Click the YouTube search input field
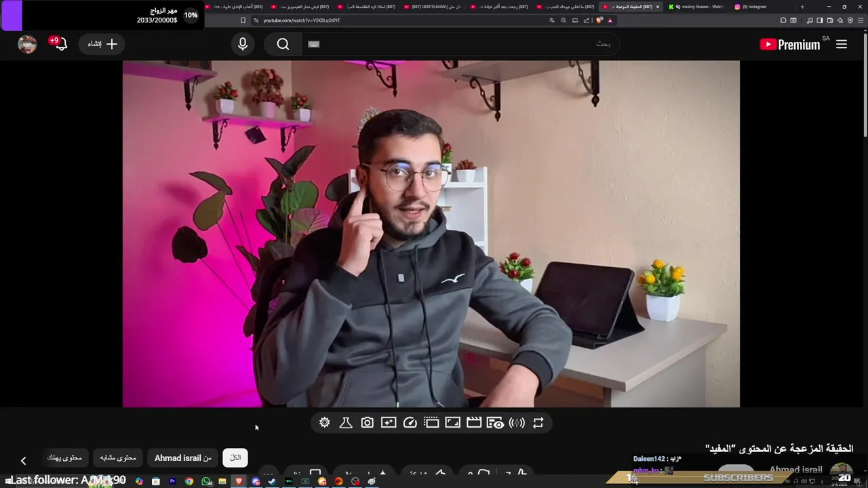The width and height of the screenshot is (868, 488). click(x=461, y=44)
